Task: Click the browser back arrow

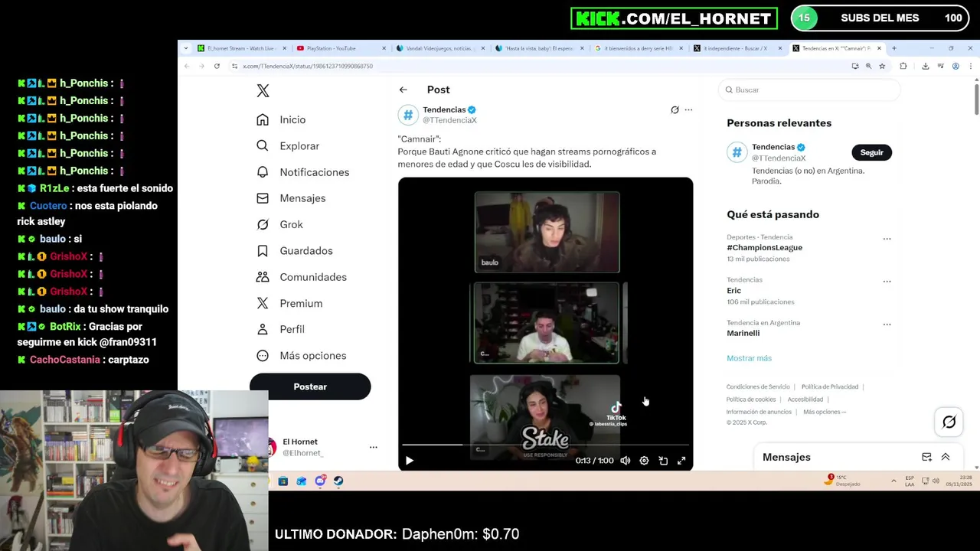Action: click(187, 66)
